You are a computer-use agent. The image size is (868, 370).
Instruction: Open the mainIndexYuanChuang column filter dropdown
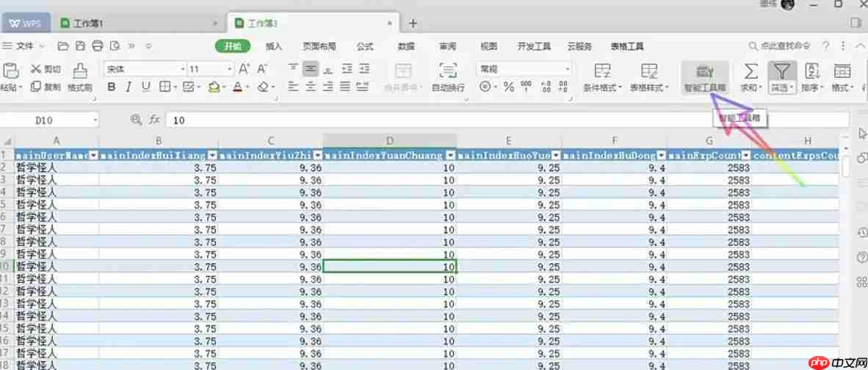tap(451, 155)
